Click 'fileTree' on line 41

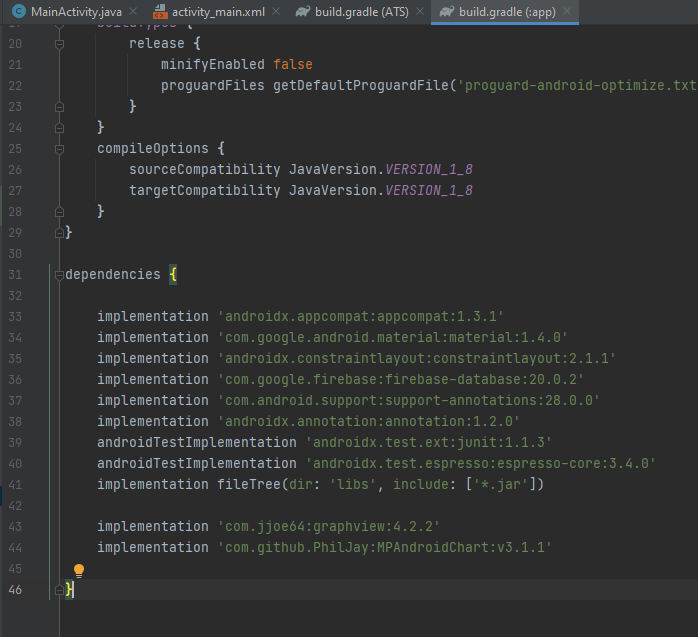[248, 484]
